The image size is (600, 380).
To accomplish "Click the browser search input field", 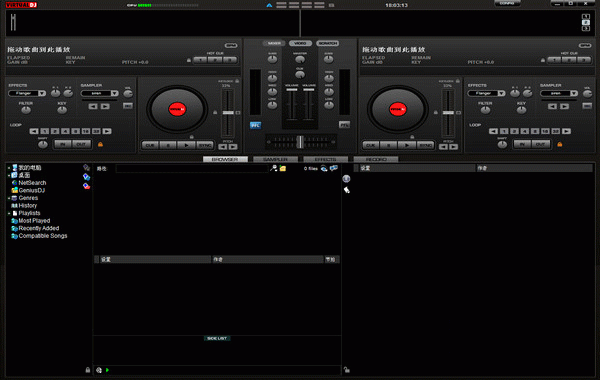I will (191, 168).
